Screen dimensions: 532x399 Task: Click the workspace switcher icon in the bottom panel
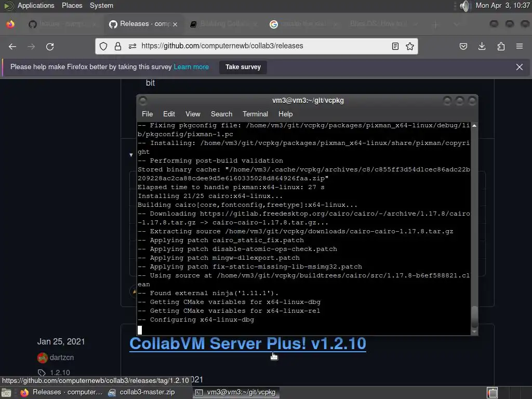(x=493, y=393)
